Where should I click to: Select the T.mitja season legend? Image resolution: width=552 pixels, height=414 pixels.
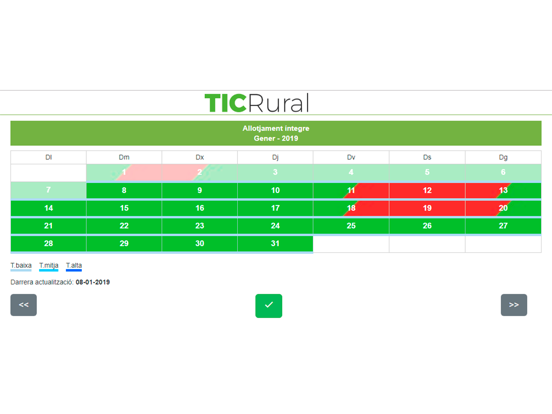click(x=49, y=266)
